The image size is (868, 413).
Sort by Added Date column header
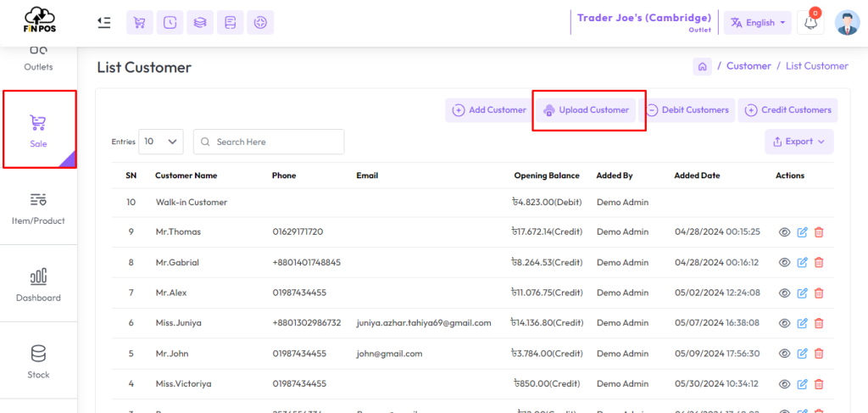pos(697,176)
